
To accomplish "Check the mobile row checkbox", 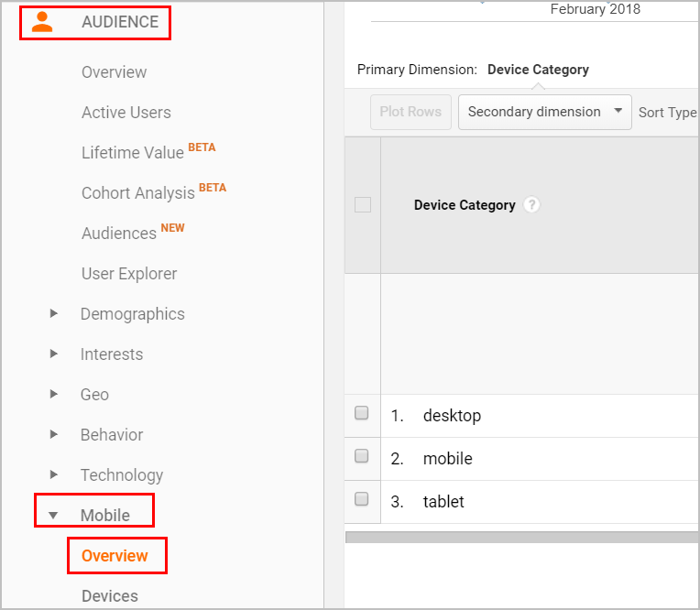I will (x=362, y=456).
